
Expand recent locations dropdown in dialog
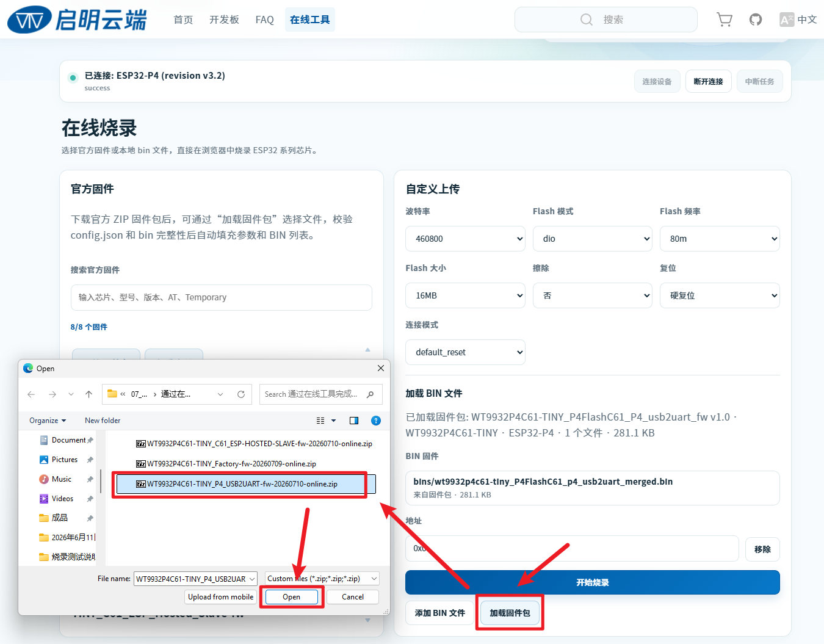pyautogui.click(x=71, y=394)
